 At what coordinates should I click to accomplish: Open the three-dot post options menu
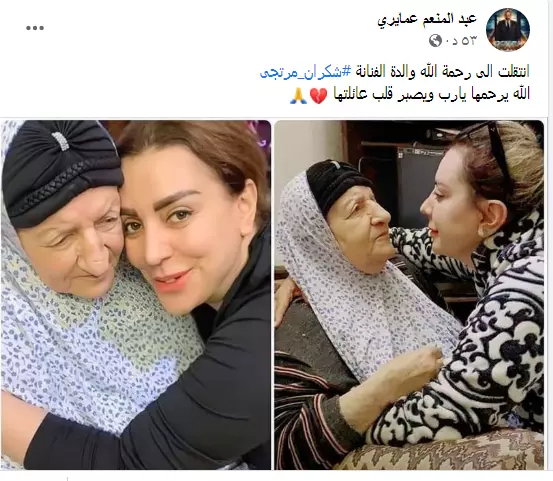click(x=35, y=28)
